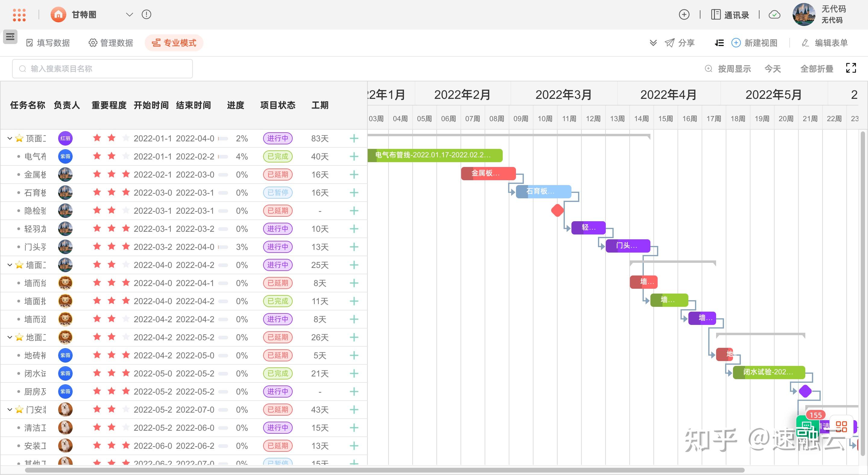Viewport: 868px width, 475px height.
Task: Switch to 填写数据 tab
Action: (x=48, y=43)
